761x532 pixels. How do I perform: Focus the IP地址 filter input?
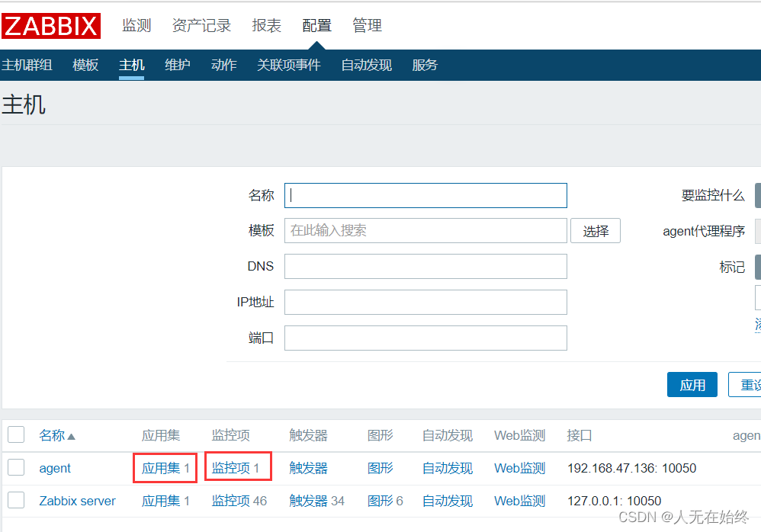pyautogui.click(x=425, y=302)
